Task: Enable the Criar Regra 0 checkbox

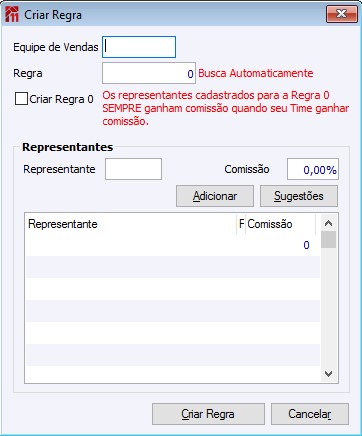Action: [21, 99]
